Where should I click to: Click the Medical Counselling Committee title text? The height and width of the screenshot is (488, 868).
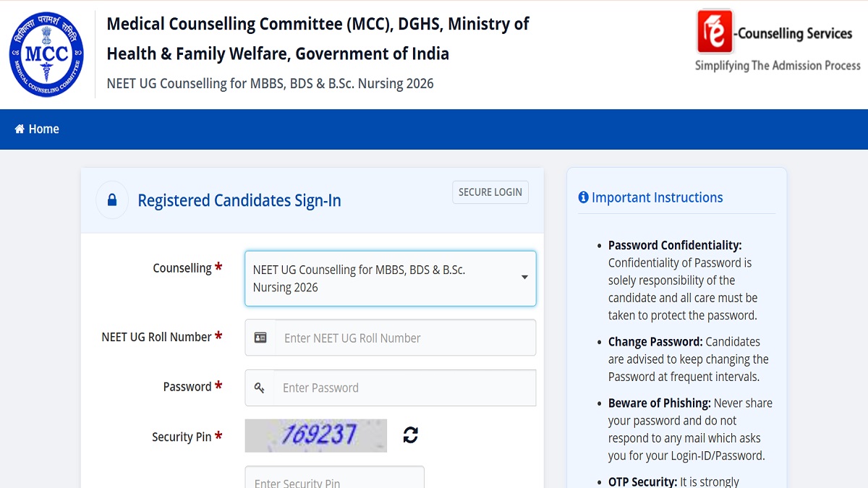(318, 38)
